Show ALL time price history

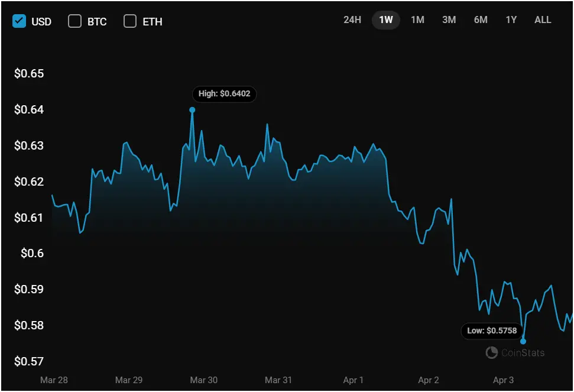click(x=543, y=20)
